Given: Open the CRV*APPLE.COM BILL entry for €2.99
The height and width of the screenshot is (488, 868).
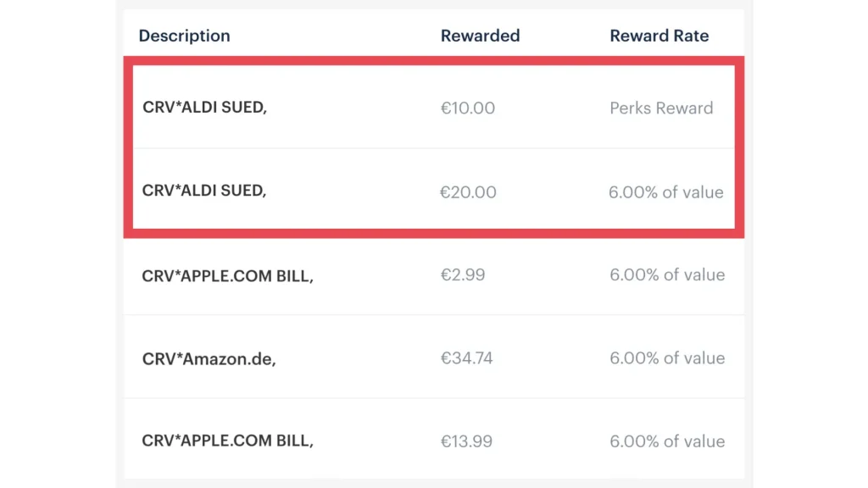Looking at the screenshot, I should click(227, 275).
